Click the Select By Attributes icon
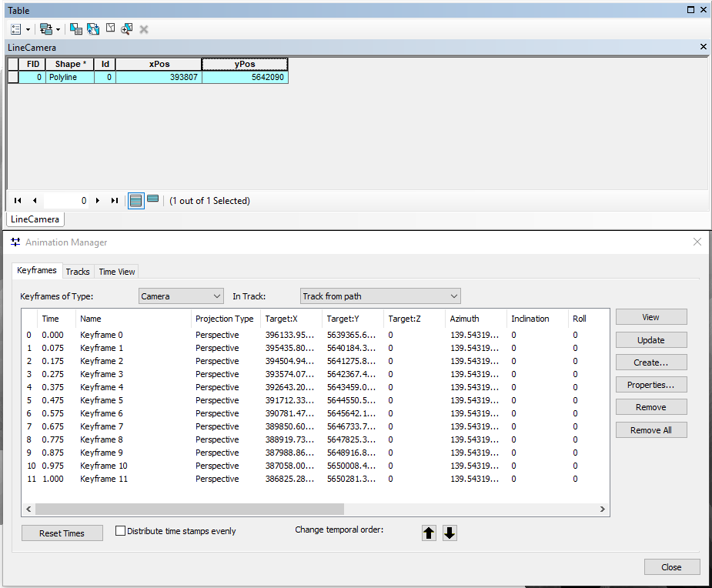The image size is (712, 588). pyautogui.click(x=76, y=29)
